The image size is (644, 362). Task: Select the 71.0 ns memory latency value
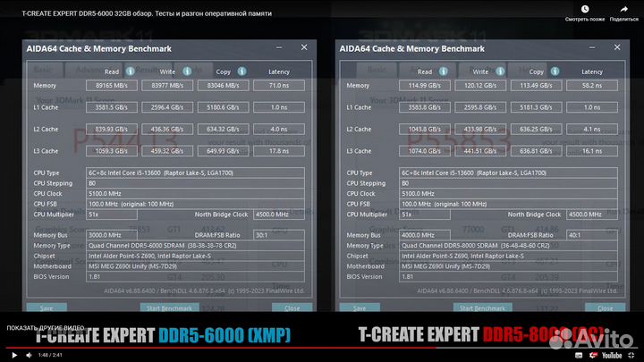pyautogui.click(x=279, y=86)
